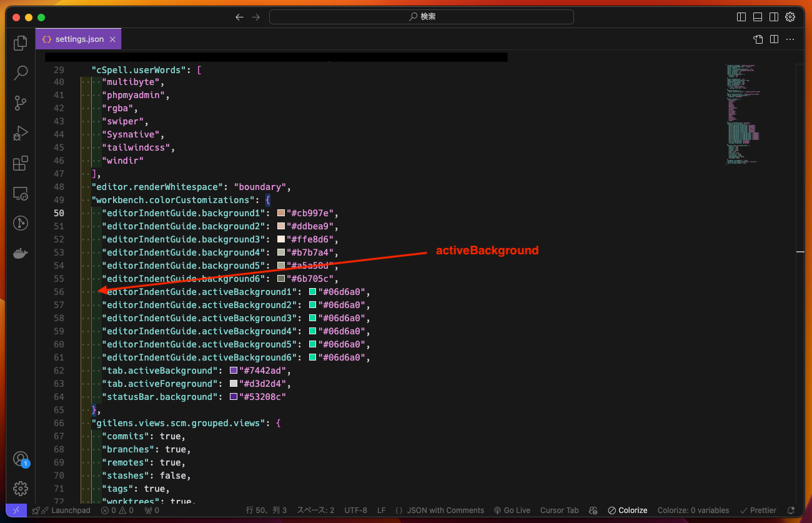Screen dimensions: 812x523
Task: Open the Docker view in activity bar
Action: (x=21, y=253)
